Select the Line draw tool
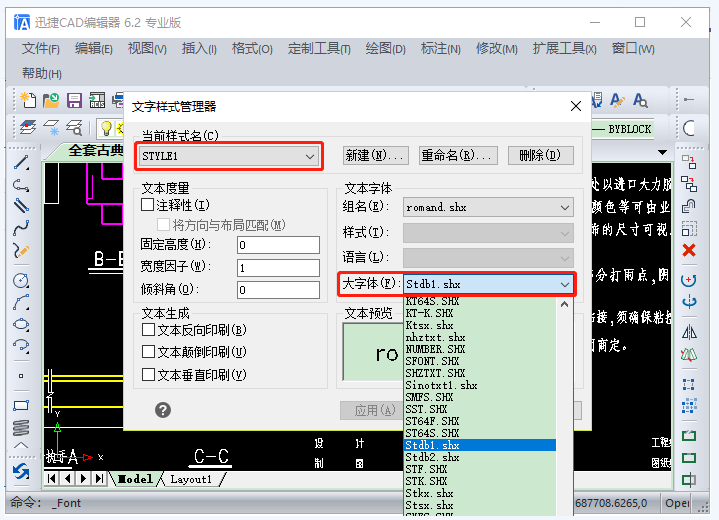 (x=21, y=162)
